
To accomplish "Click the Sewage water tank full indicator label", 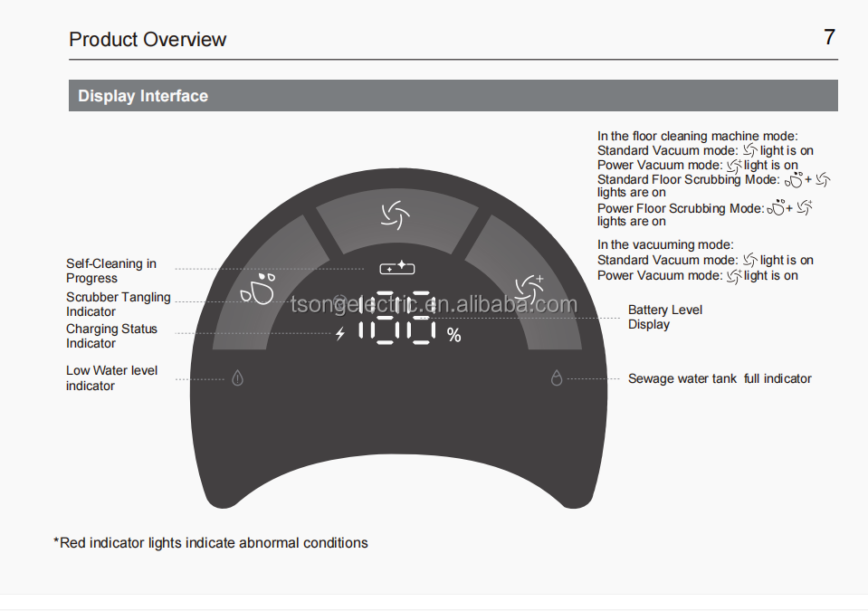I will (x=720, y=378).
